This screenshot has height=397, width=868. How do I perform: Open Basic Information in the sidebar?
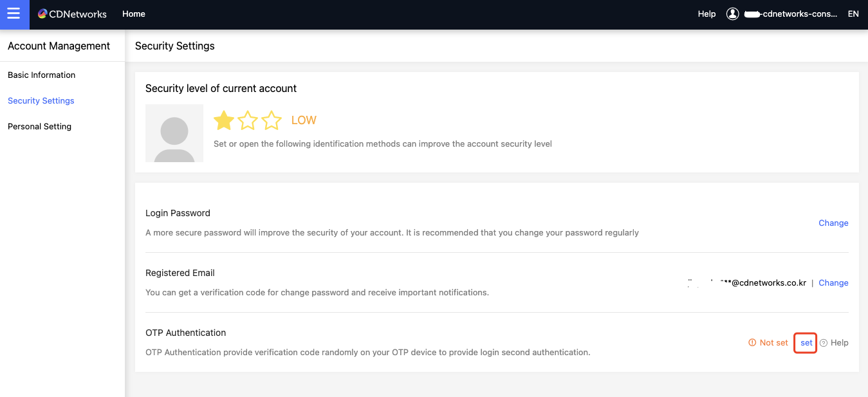point(41,75)
